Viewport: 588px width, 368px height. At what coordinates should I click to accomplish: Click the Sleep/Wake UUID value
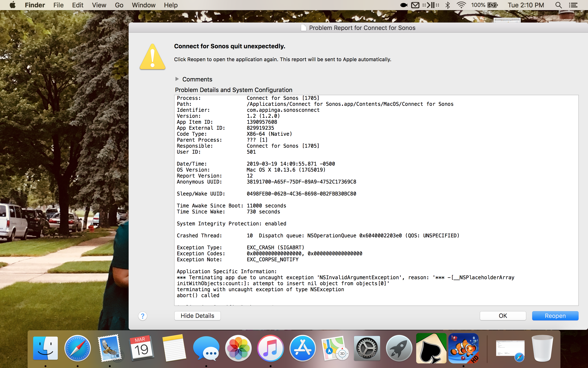[302, 194]
